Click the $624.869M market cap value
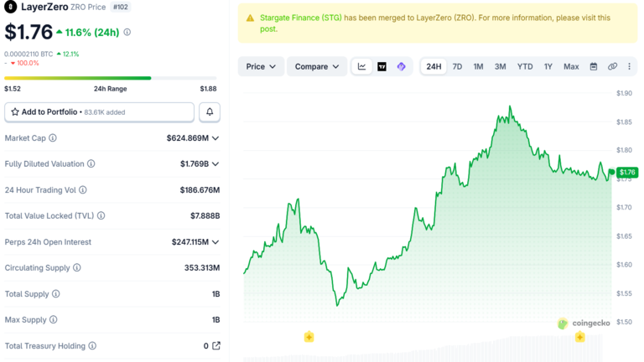This screenshot has width=644, height=362. tap(188, 138)
